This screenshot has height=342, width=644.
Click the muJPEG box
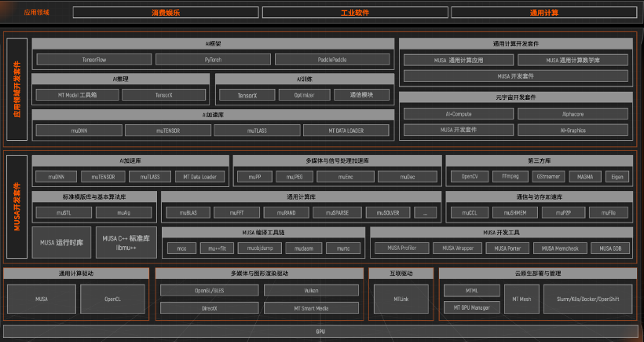click(x=295, y=177)
